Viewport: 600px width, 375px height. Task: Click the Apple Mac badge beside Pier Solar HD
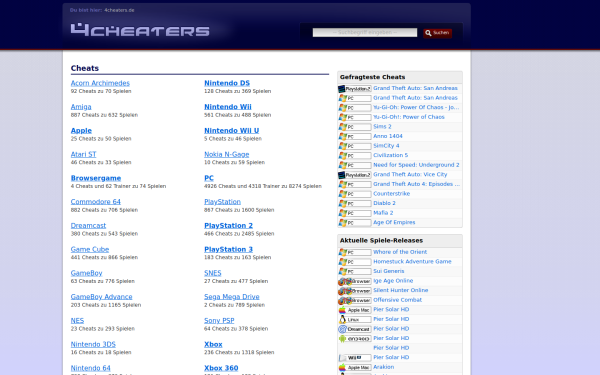(355, 310)
